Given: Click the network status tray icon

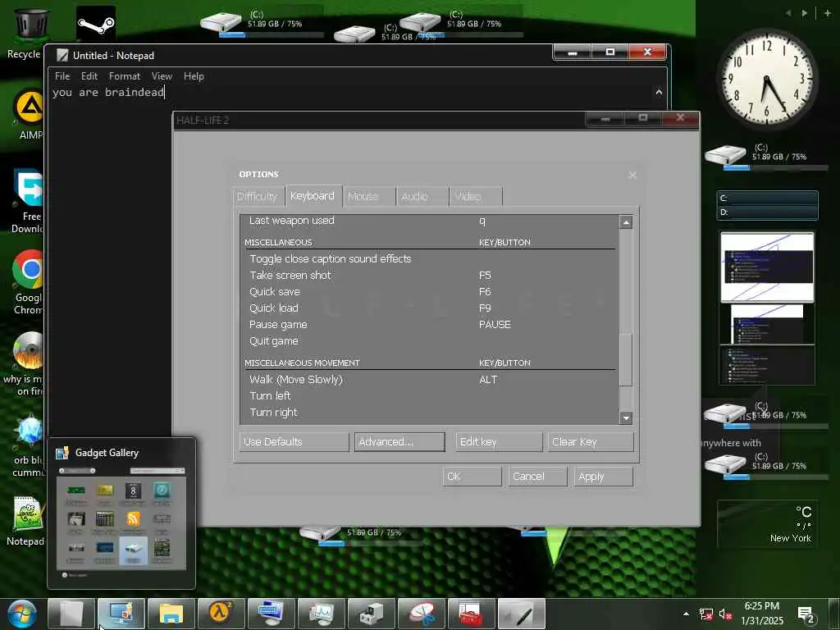Looking at the screenshot, I should [x=706, y=614].
